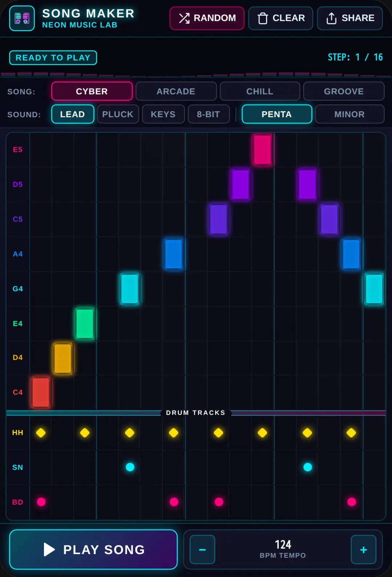The image size is (392, 577).
Task: Click the SN drum track label
Action: click(x=18, y=467)
